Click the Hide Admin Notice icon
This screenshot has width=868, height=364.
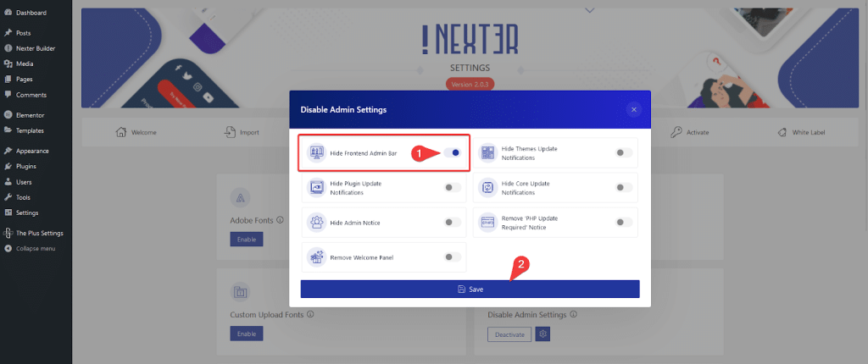pos(317,223)
